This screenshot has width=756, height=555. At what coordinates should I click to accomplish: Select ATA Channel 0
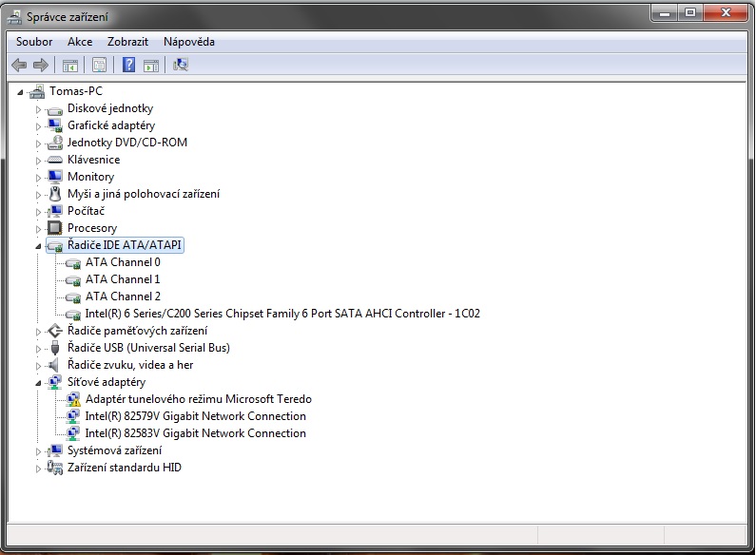point(123,262)
